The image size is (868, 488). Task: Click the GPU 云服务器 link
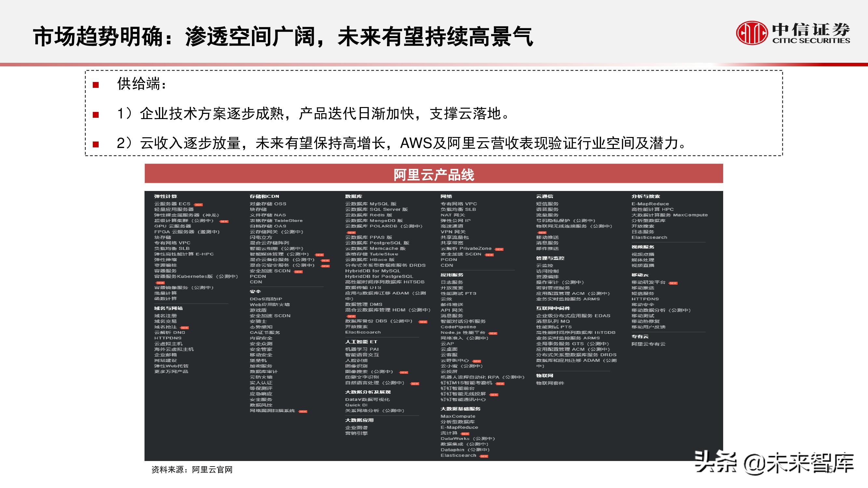click(172, 226)
